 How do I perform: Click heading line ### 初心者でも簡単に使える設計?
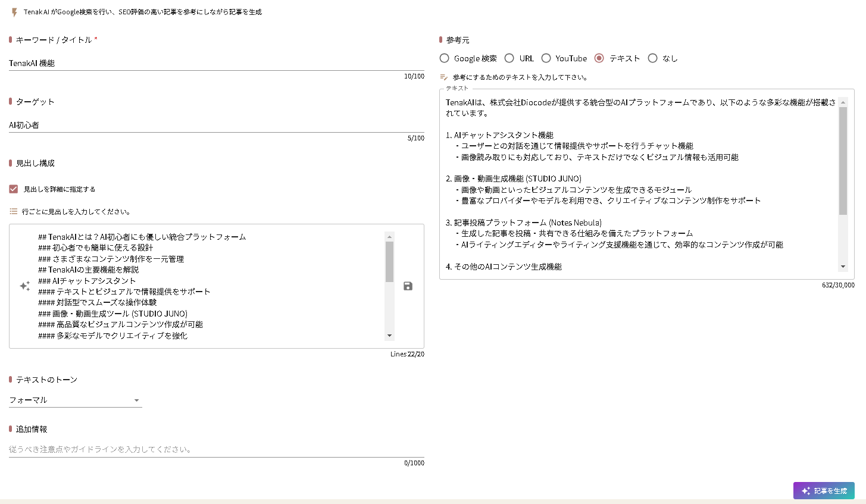pyautogui.click(x=95, y=248)
